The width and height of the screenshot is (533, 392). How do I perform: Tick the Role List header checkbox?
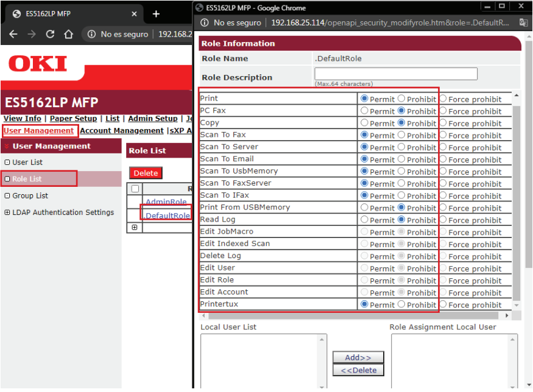(x=135, y=189)
